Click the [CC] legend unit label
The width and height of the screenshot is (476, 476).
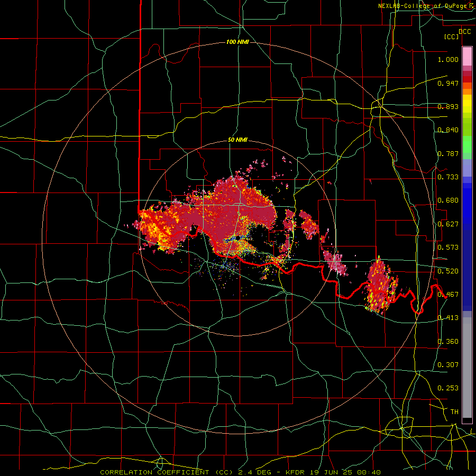tap(452, 36)
